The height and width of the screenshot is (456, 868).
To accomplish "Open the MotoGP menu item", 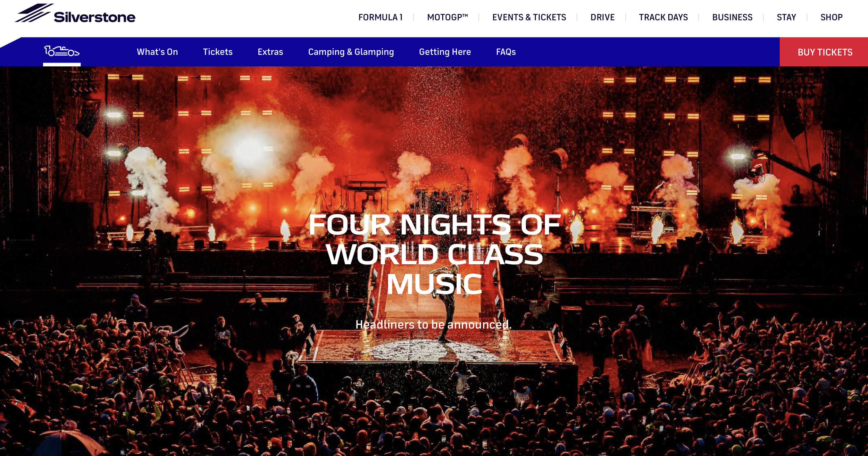I will [x=448, y=17].
